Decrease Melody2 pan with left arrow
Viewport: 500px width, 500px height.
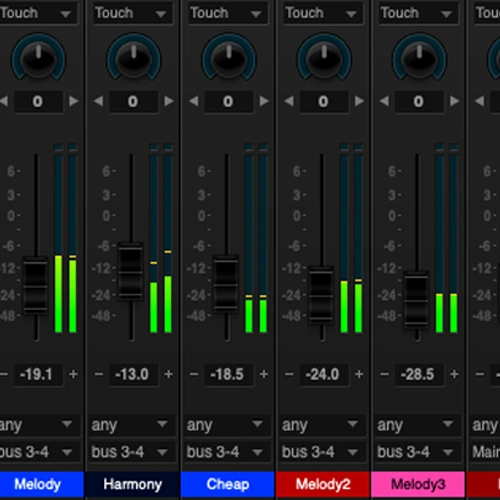tap(289, 101)
